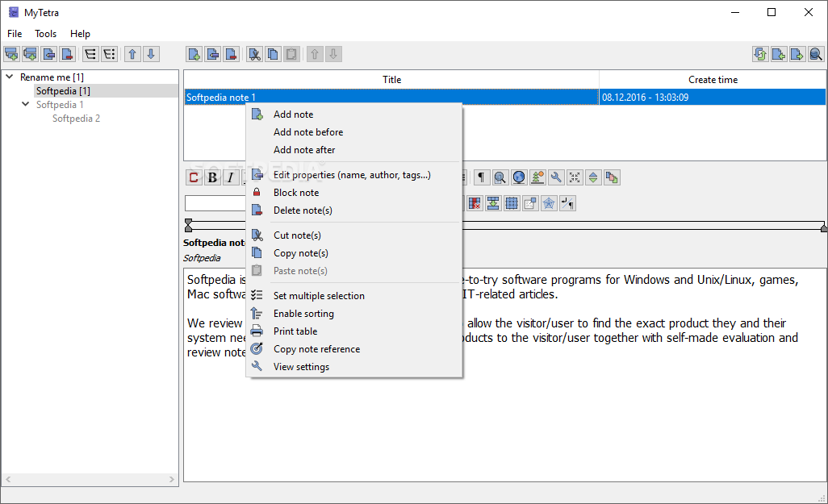Open the File menu
Viewport: 828px width, 504px height.
click(15, 34)
